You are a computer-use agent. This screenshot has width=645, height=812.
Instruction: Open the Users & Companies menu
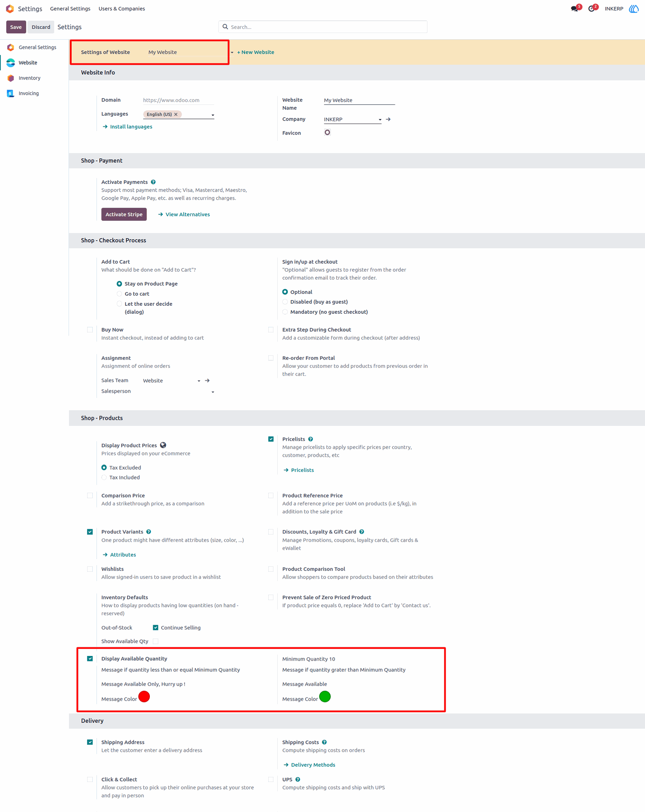[122, 8]
